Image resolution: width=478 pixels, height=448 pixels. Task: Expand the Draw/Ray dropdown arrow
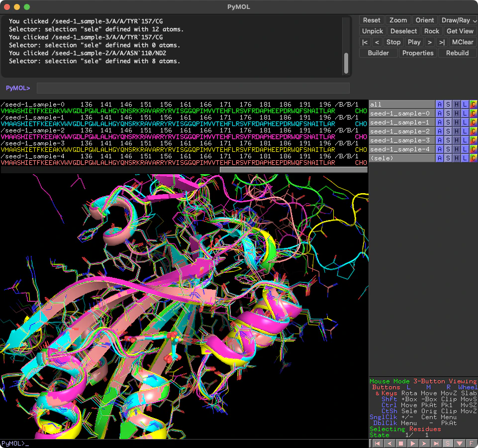click(x=475, y=20)
